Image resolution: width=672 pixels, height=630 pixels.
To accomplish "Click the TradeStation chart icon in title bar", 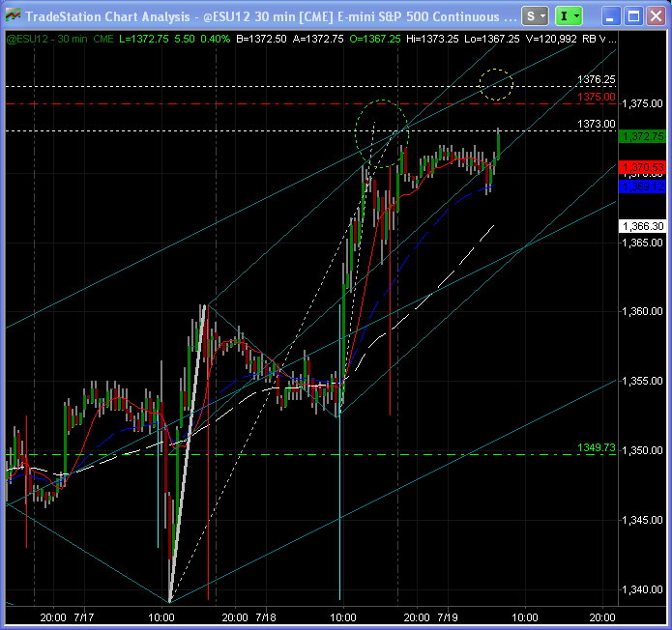I will click(13, 15).
